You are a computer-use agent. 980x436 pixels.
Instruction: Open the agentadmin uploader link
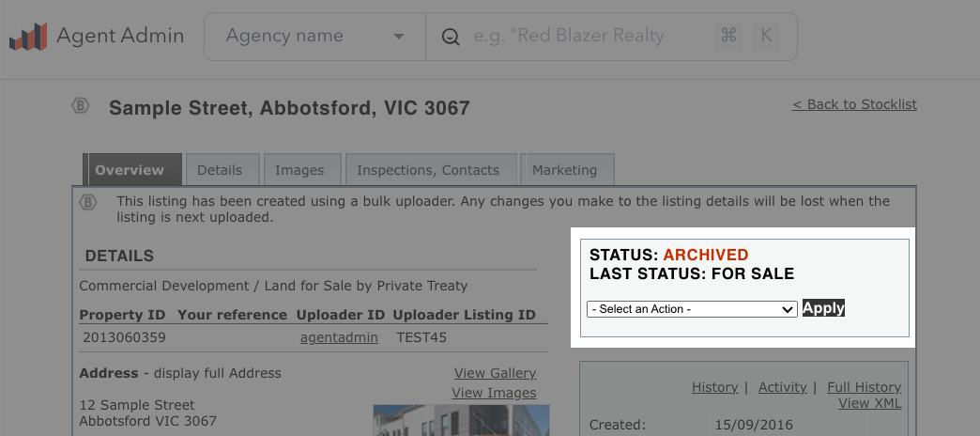click(x=339, y=337)
